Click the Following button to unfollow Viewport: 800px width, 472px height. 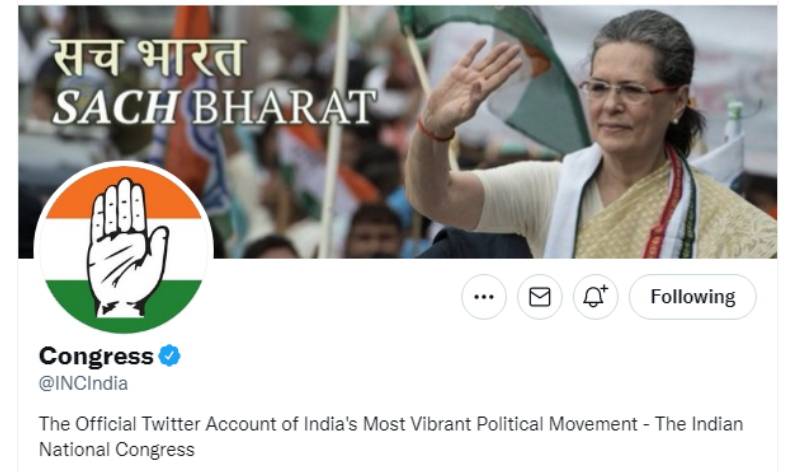click(x=692, y=297)
